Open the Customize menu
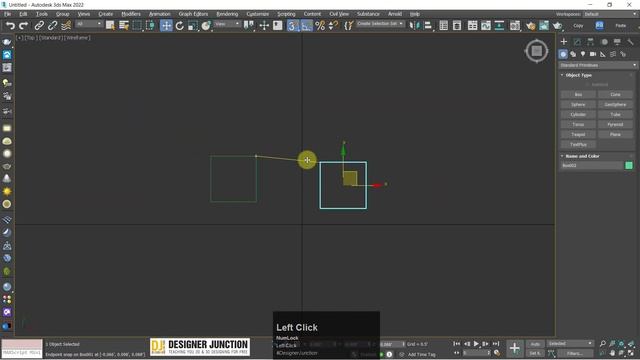This screenshot has height=360, width=640. [258, 14]
